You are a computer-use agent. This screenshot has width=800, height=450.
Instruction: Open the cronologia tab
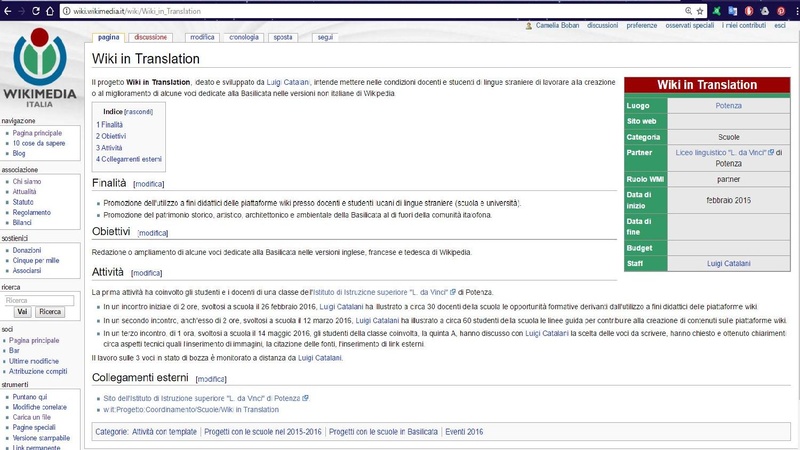coord(244,37)
